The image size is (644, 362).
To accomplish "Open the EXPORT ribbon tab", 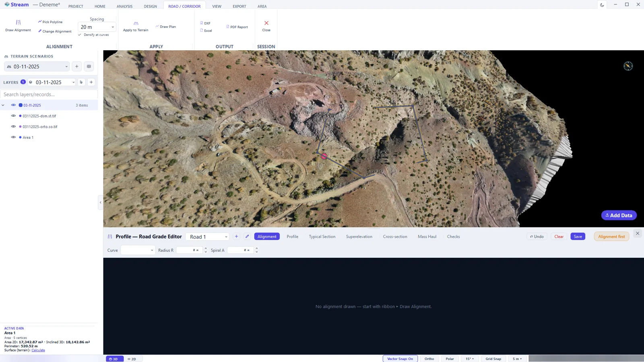I will [x=239, y=6].
